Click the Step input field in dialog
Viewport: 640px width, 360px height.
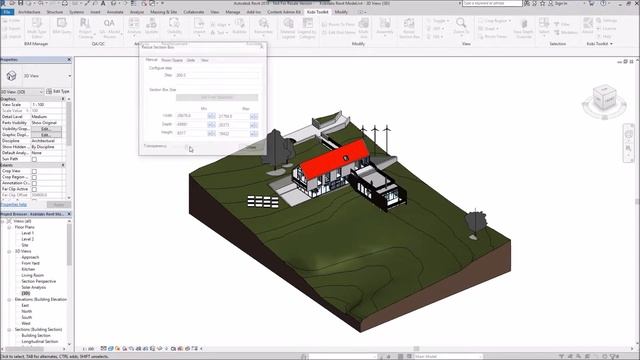point(217,75)
